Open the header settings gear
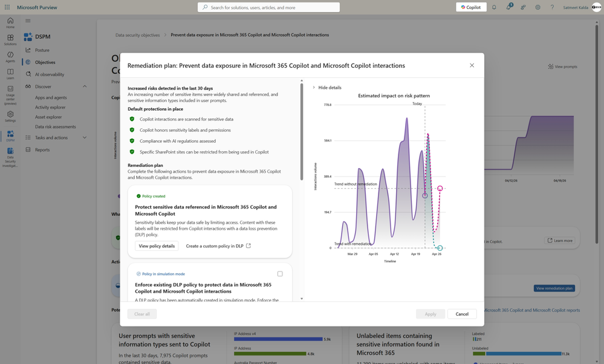Image resolution: width=604 pixels, height=364 pixels. pyautogui.click(x=537, y=7)
